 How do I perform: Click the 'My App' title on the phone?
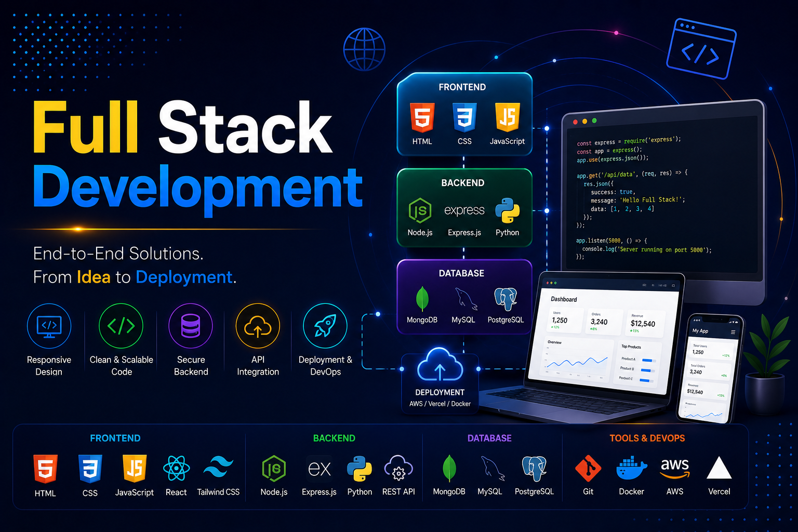(700, 331)
